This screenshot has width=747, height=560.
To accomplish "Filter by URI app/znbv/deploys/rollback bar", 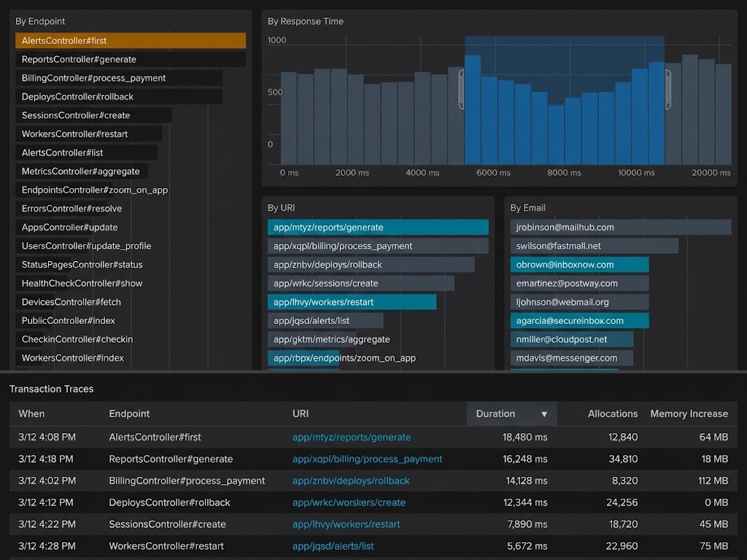I will click(371, 264).
